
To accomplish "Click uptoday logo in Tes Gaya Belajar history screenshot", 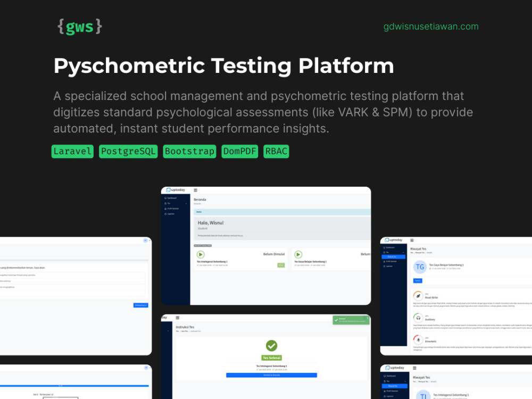I will point(393,240).
